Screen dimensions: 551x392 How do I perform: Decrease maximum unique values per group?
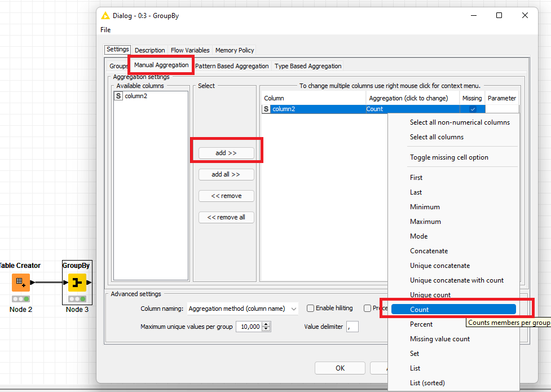[x=266, y=329]
